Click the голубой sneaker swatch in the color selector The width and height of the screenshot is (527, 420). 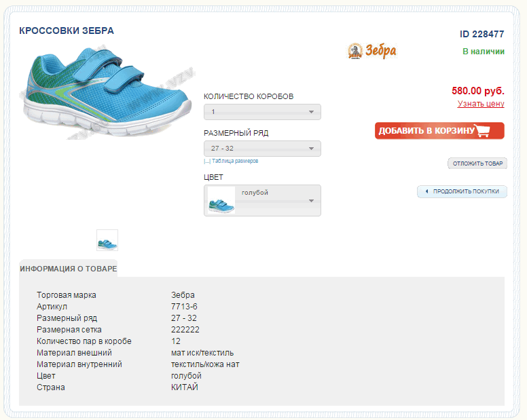tap(221, 201)
